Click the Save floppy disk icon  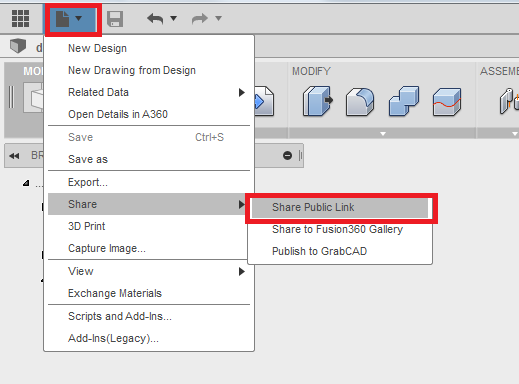115,19
